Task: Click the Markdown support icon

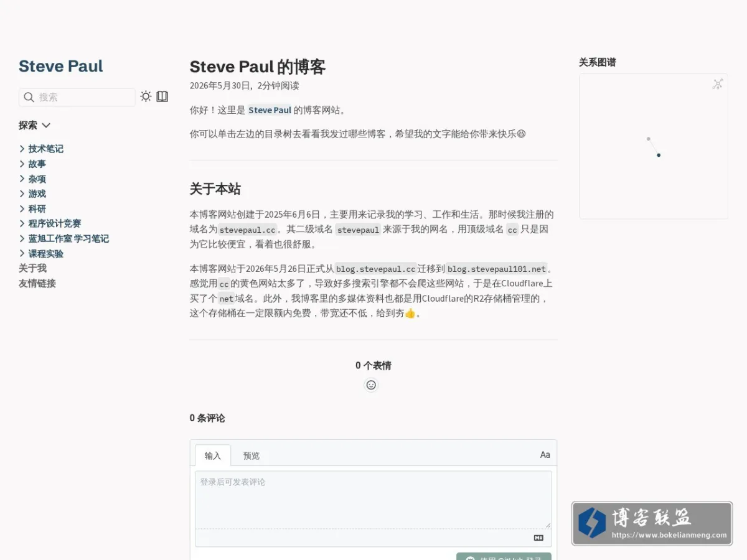Action: (538, 538)
